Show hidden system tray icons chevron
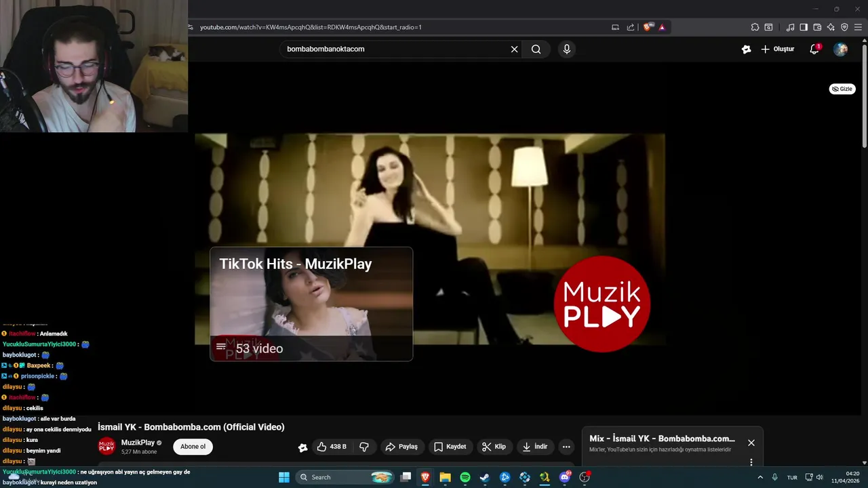The height and width of the screenshot is (488, 868). coord(759,477)
